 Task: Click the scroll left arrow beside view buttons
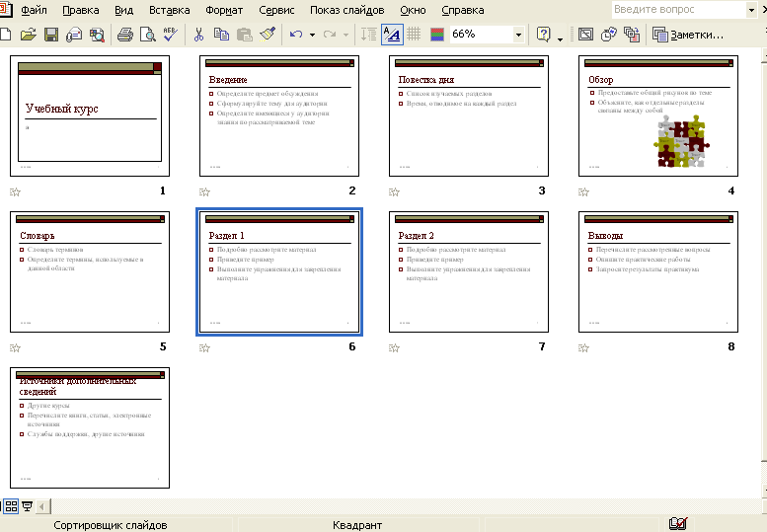41,506
